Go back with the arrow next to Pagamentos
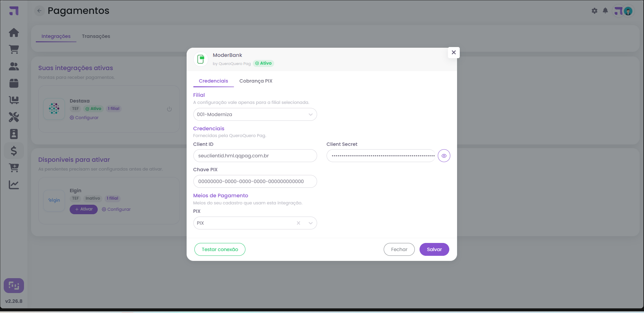This screenshot has width=644, height=313. coord(40,11)
